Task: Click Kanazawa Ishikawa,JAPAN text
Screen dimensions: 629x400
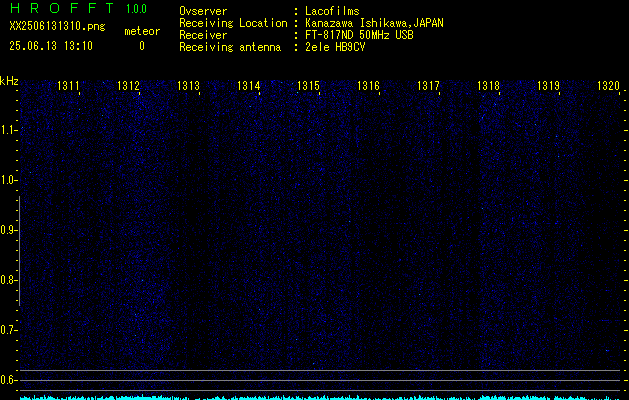Action: (x=374, y=23)
